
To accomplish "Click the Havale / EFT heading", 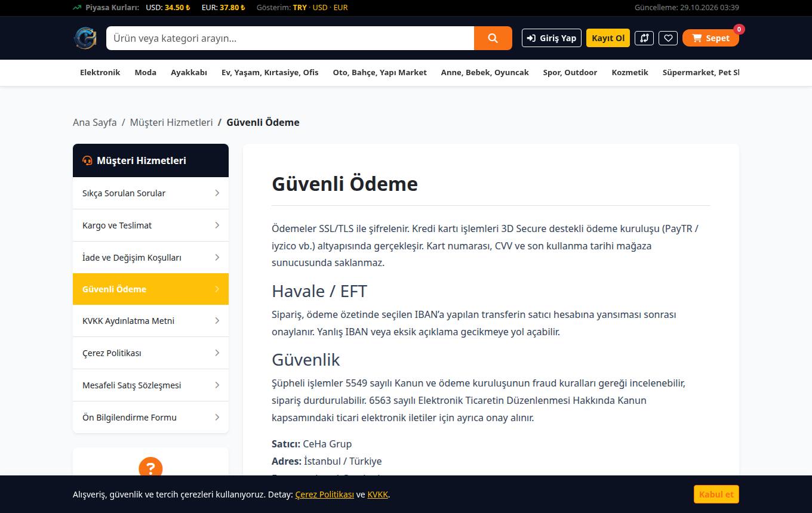I will point(319,291).
